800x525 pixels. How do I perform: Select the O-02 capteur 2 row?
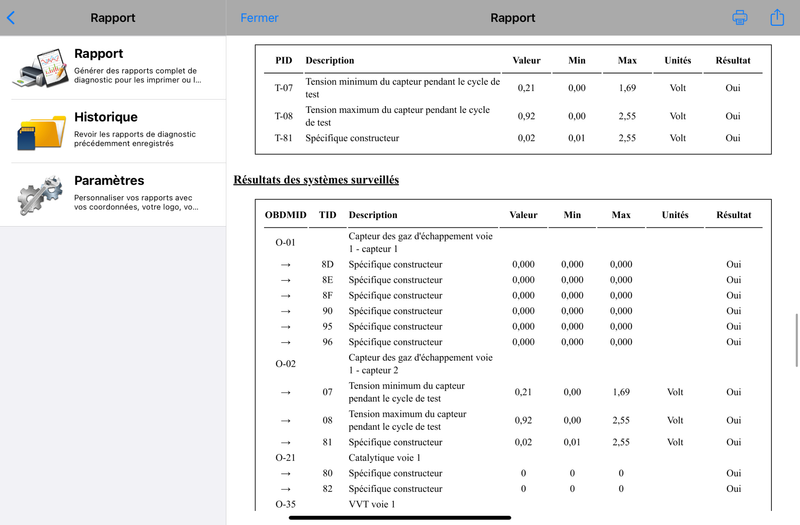click(513, 364)
